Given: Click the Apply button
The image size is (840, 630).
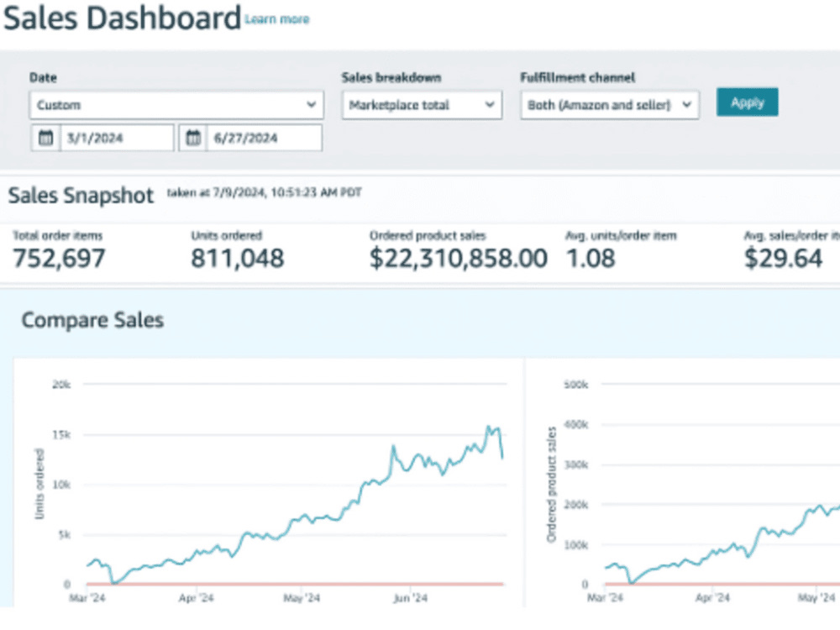Looking at the screenshot, I should [748, 102].
